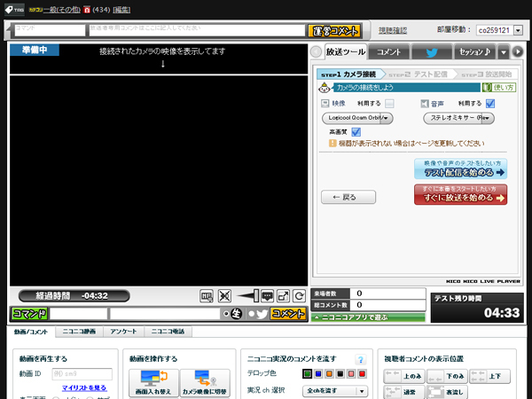Enable the 映像 利用する checkbox
The height and width of the screenshot is (399, 532).
[x=390, y=104]
